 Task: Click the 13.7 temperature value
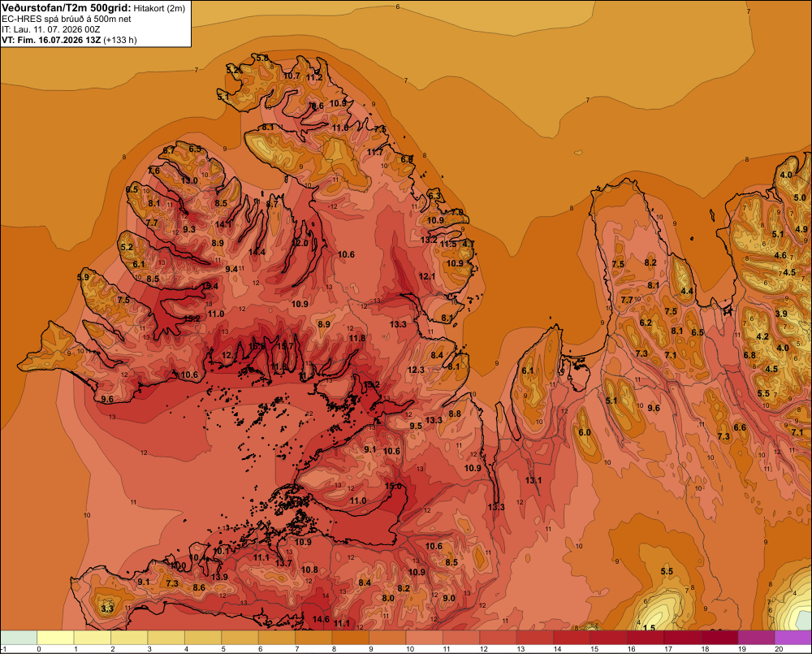tap(283, 563)
